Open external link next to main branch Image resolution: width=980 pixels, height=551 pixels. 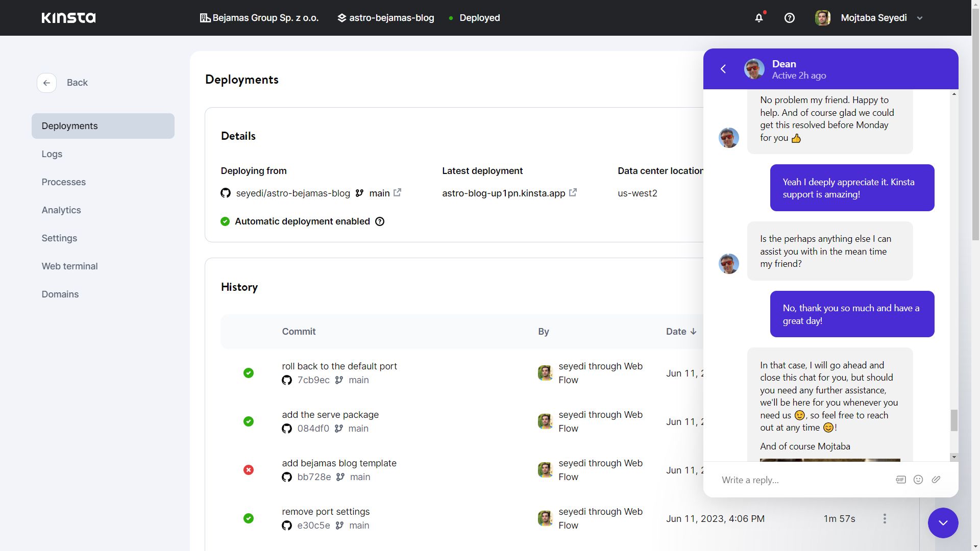[x=397, y=193]
